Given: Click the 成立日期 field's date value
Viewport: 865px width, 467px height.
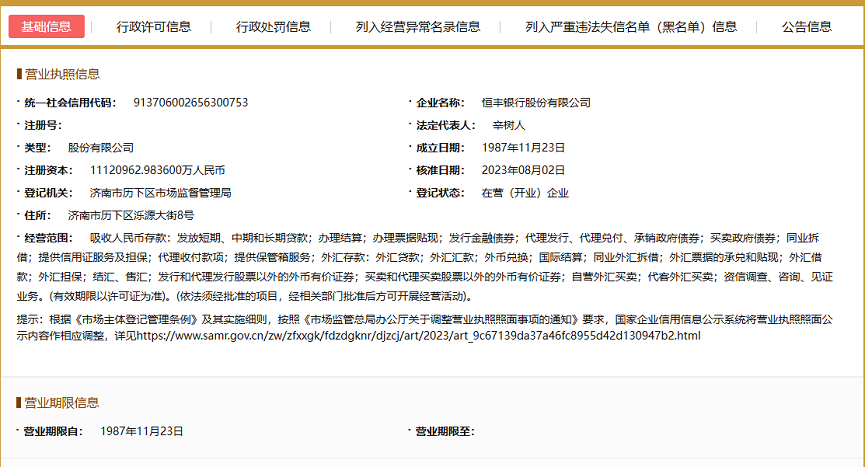Looking at the screenshot, I should 523,147.
